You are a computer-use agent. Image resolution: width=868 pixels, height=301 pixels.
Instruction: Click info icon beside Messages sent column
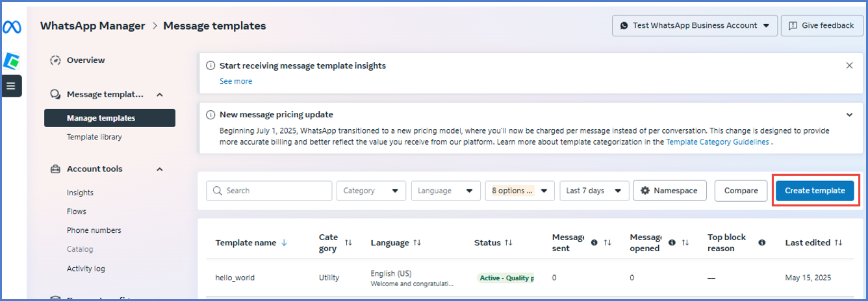pos(594,243)
